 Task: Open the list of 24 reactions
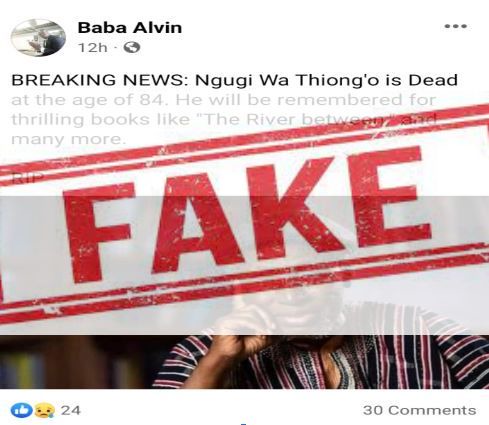click(x=70, y=410)
